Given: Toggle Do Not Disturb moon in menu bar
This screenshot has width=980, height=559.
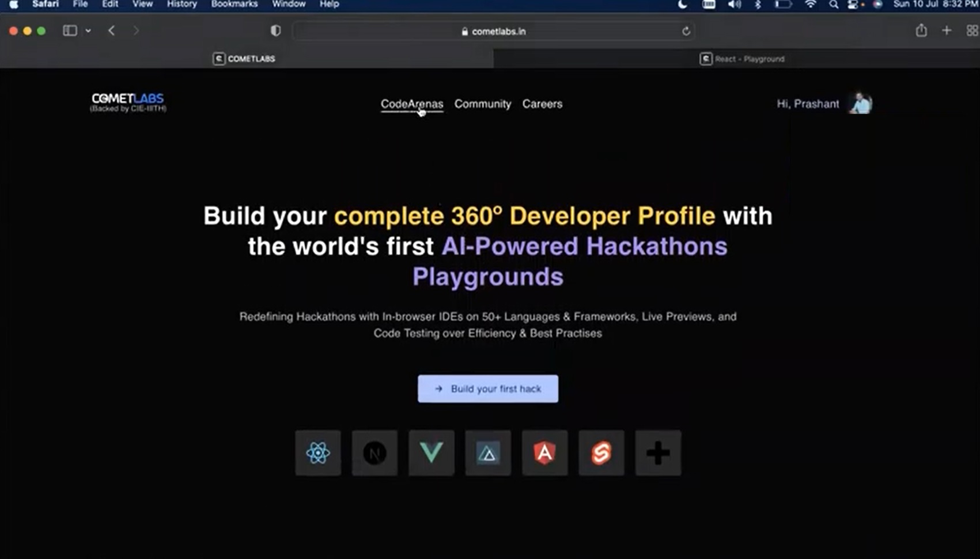Looking at the screenshot, I should pos(682,5).
